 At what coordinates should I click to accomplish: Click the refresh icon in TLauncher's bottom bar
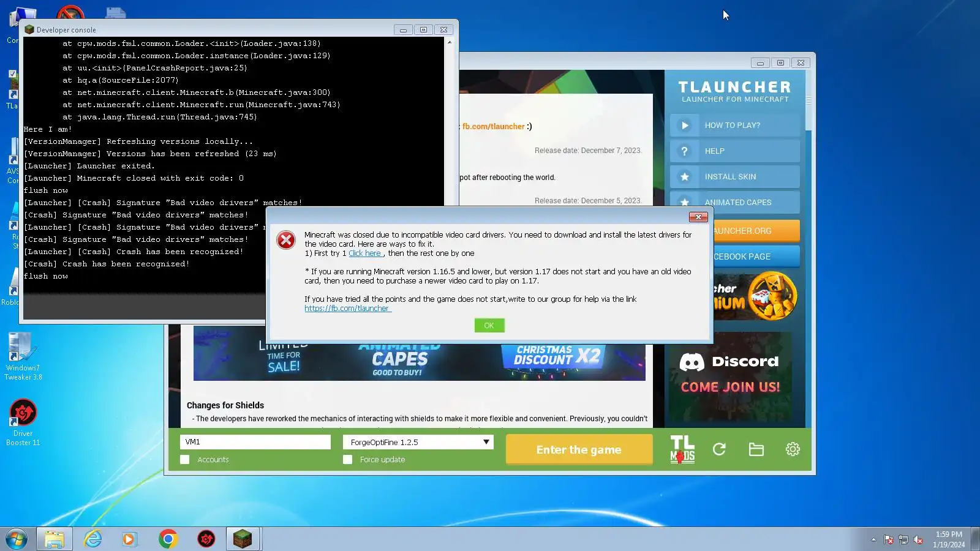(x=720, y=449)
